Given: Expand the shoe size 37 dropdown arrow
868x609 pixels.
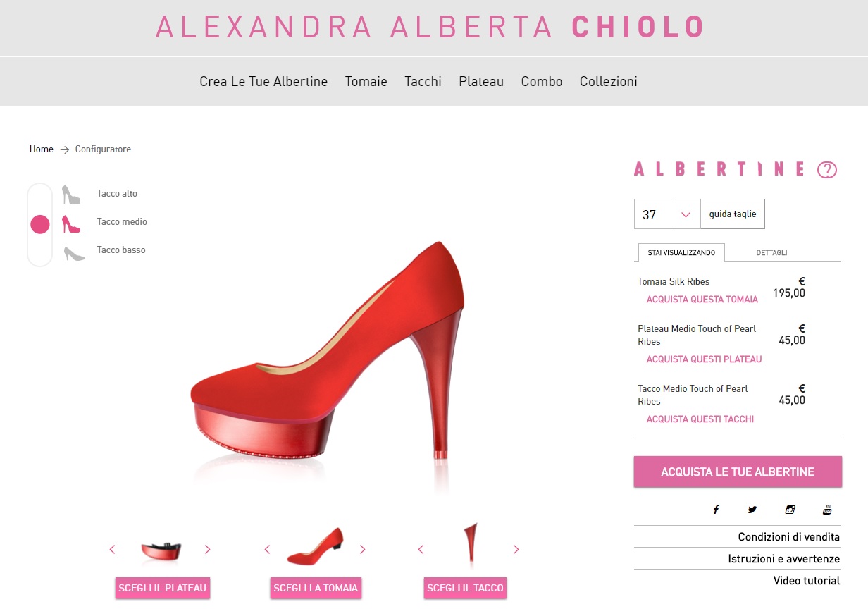Looking at the screenshot, I should click(x=686, y=214).
